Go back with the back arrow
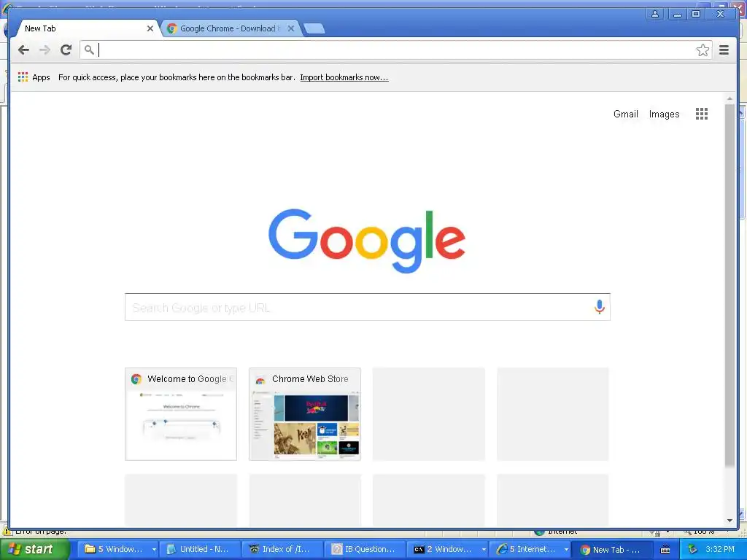The height and width of the screenshot is (560, 747). tap(23, 50)
